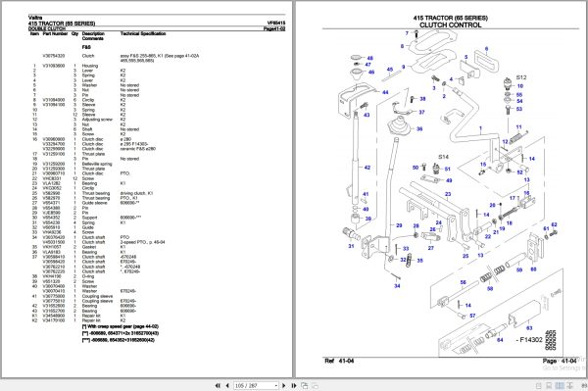Screen dimensions: 588x391
Task: Click callout number 49 in the diagram
Action: pos(449,180)
